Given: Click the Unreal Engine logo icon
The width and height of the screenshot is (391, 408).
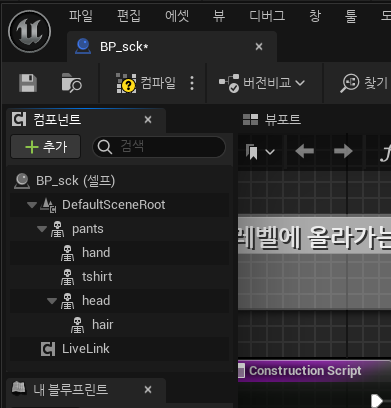Looking at the screenshot, I should tap(30, 32).
